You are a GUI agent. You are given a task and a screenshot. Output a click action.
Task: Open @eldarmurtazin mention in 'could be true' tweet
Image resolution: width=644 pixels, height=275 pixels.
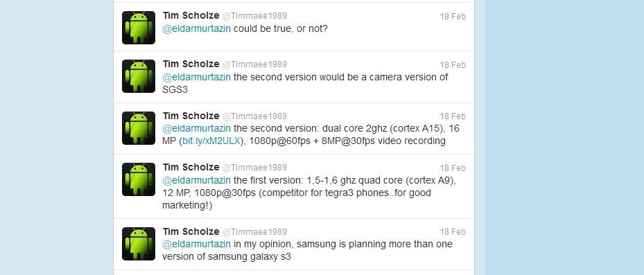point(197,29)
